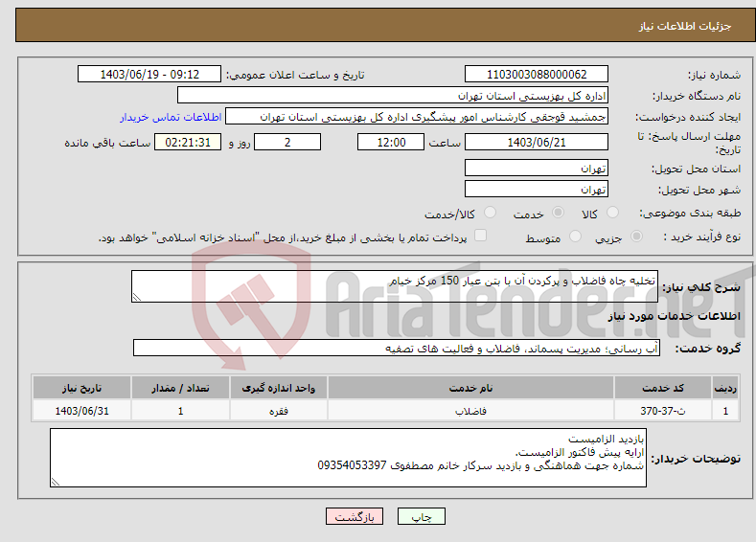Image resolution: width=756 pixels, height=542 pixels.
Task: Open اطلاعات تماس خریدار link
Action: (171, 117)
